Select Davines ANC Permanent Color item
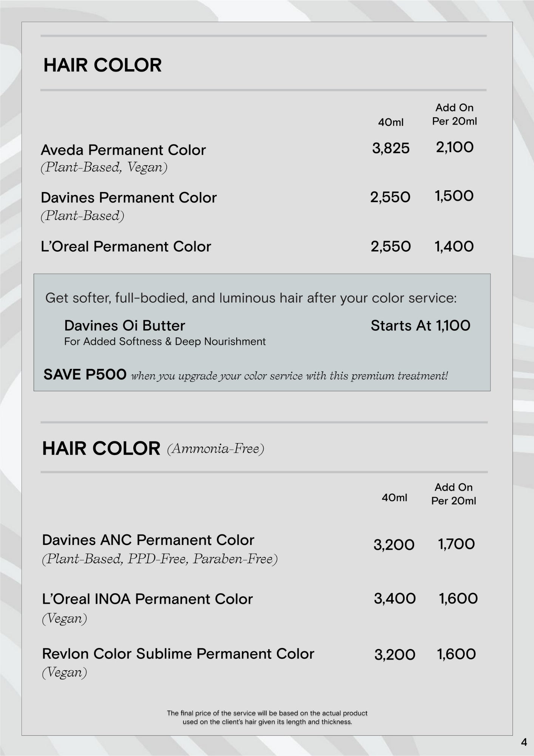Image resolution: width=534 pixels, height=756 pixels. pyautogui.click(x=148, y=540)
